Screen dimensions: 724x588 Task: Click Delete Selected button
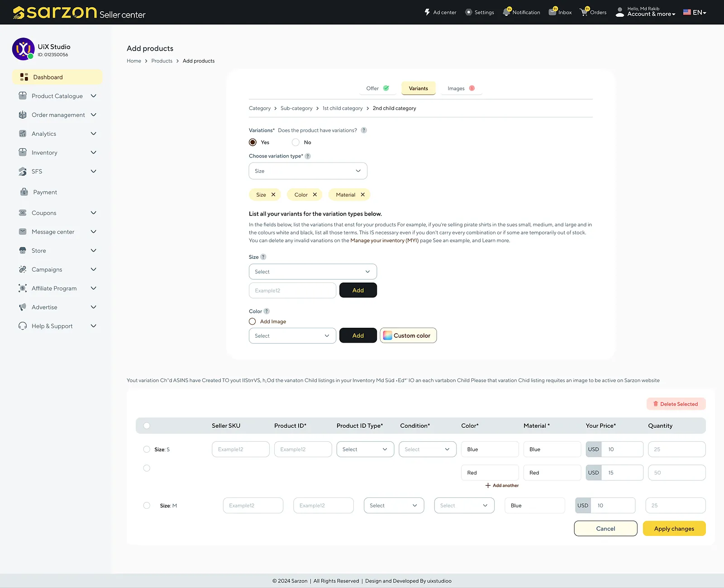[x=676, y=404]
